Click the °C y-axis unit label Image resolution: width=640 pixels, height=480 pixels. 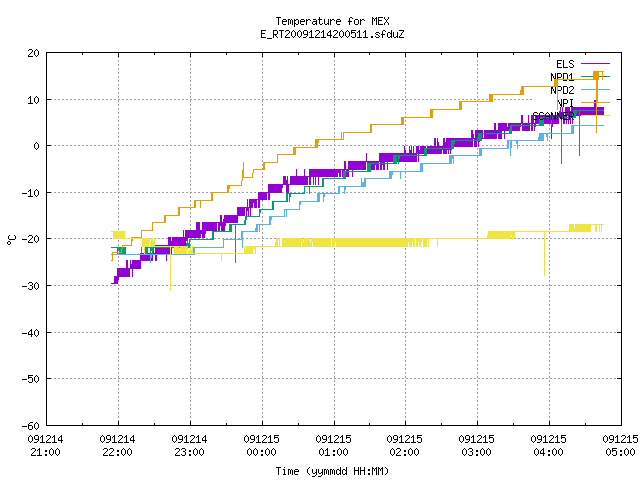(11, 240)
